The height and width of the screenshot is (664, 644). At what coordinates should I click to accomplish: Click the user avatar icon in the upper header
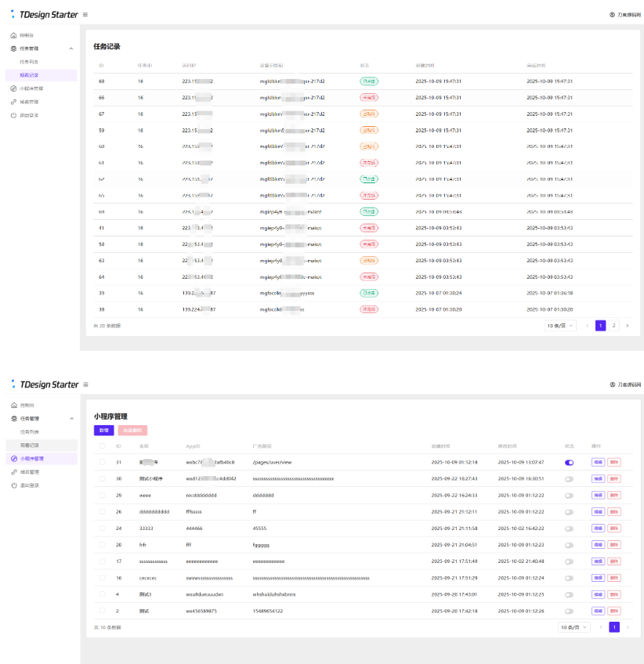coord(612,15)
